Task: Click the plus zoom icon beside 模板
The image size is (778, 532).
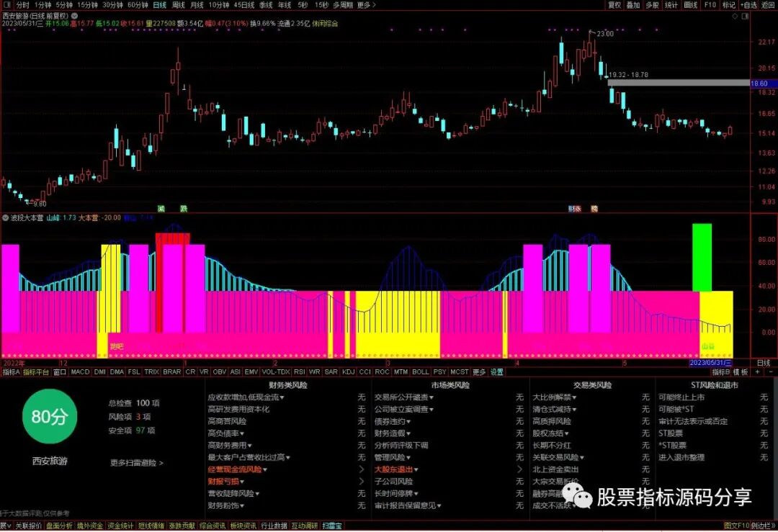Action: pyautogui.click(x=758, y=372)
